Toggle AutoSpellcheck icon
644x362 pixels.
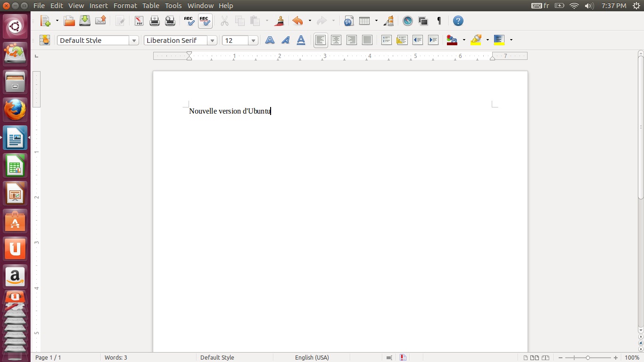pos(205,21)
